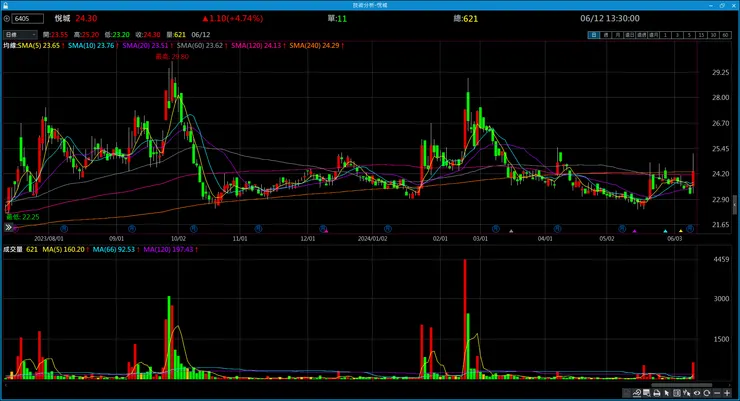Click the left scroll arrow at bottom-left
The height and width of the screenshot is (401, 740).
pyautogui.click(x=5, y=385)
